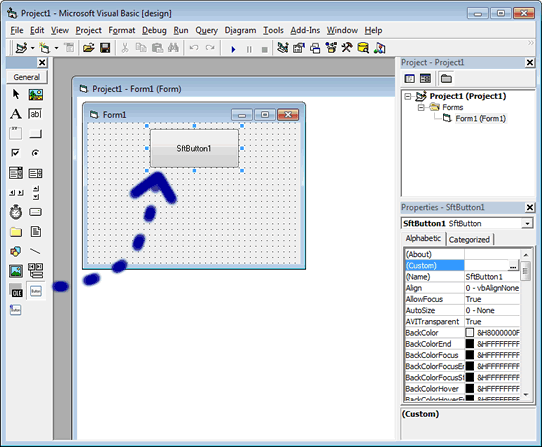This screenshot has width=542, height=447.
Task: Click the BackColorEnd black swatch
Action: 469,344
